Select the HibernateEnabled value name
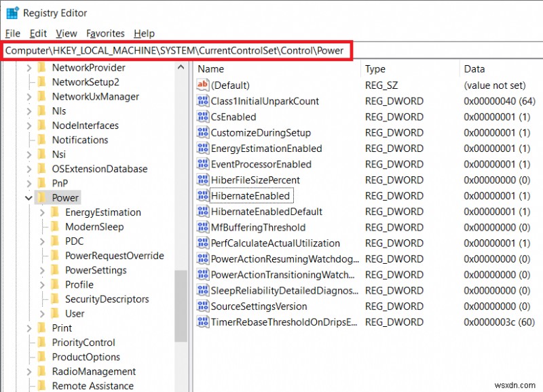Viewport: 543px width, 392px height. click(x=250, y=196)
